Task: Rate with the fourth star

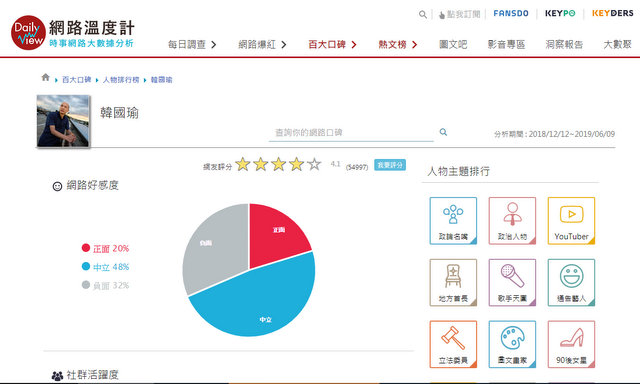Action: coord(296,164)
